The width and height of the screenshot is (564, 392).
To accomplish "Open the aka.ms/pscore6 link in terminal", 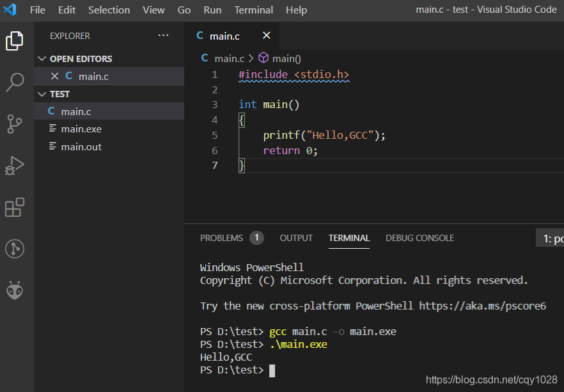I will click(x=482, y=306).
